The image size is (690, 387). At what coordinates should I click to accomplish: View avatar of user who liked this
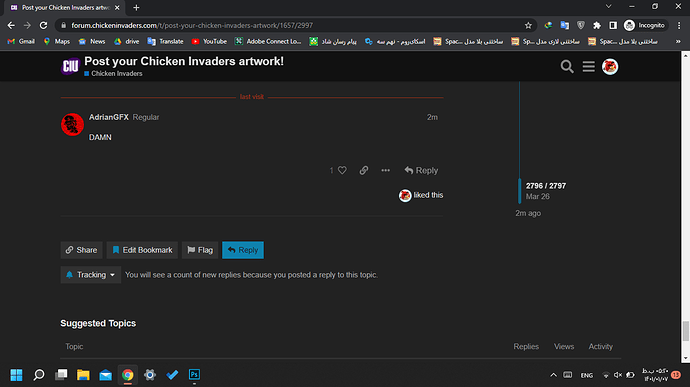[405, 195]
